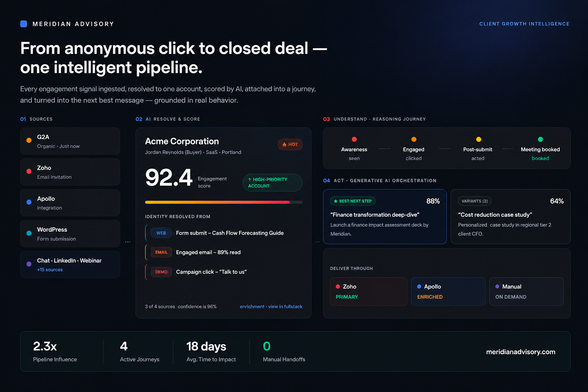This screenshot has width=588, height=392.
Task: Click the 88% match value
Action: point(433,201)
